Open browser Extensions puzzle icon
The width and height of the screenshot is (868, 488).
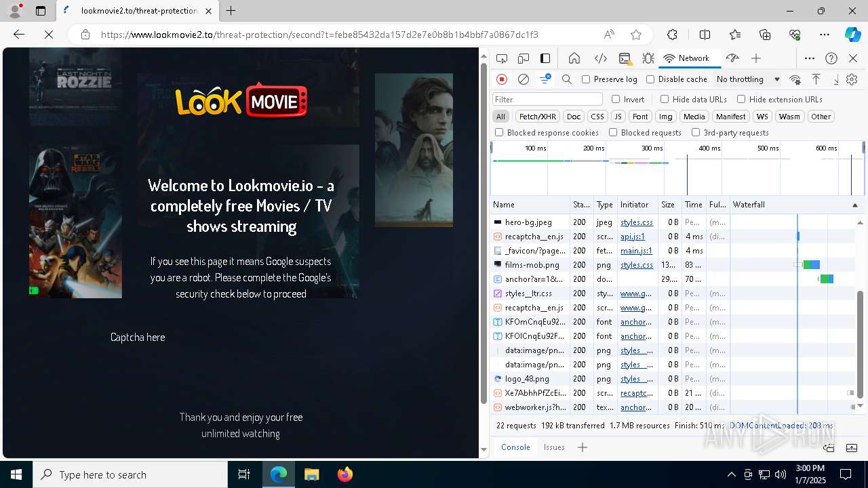(672, 35)
